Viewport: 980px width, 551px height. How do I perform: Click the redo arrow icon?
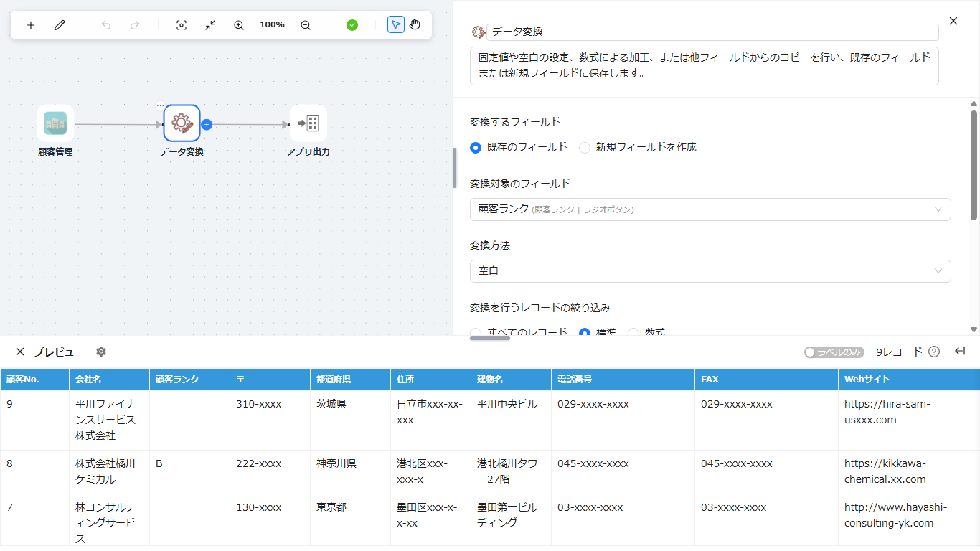pos(135,25)
